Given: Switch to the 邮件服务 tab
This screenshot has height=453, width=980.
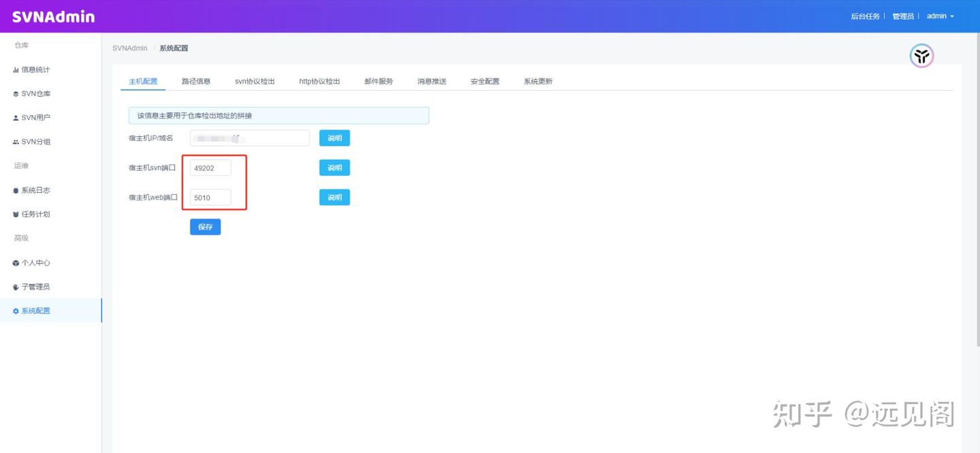Looking at the screenshot, I should point(378,81).
